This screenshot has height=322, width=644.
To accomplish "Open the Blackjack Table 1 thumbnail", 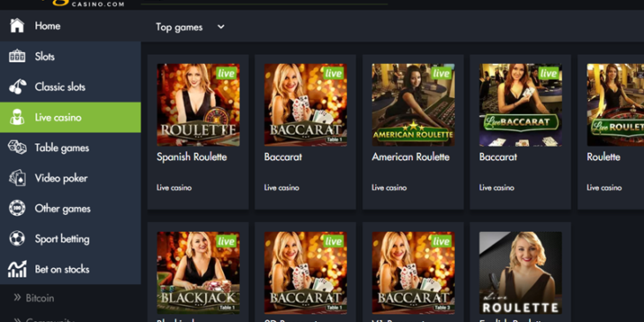I will 198,272.
